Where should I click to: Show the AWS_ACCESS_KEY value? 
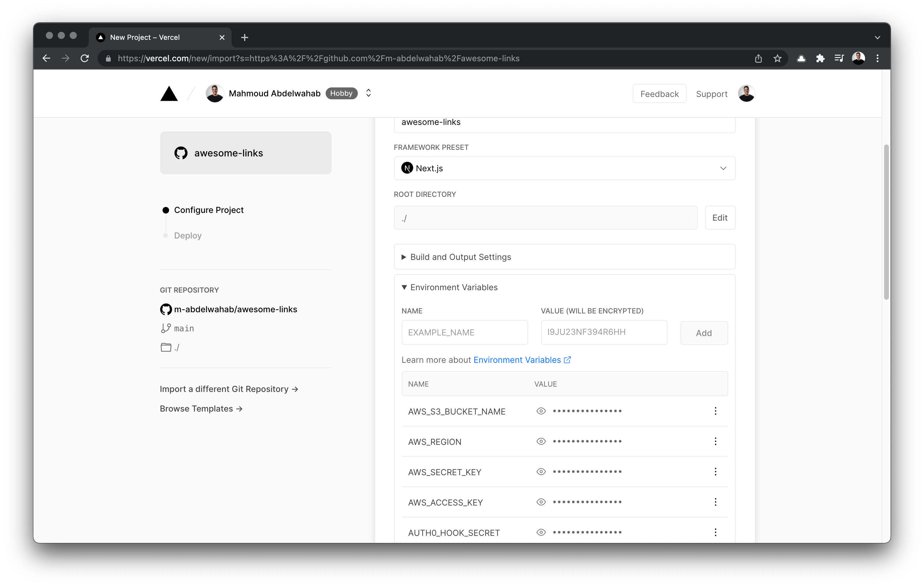click(x=541, y=502)
